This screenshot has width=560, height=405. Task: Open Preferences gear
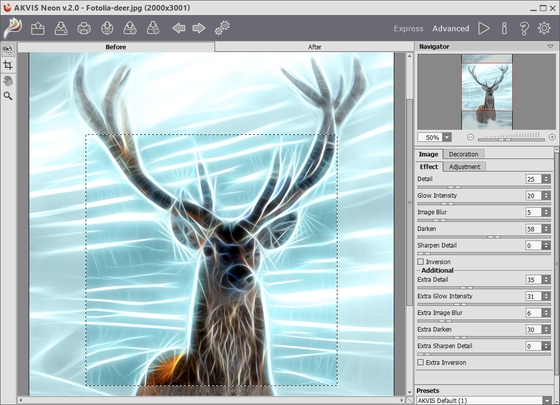click(x=544, y=28)
